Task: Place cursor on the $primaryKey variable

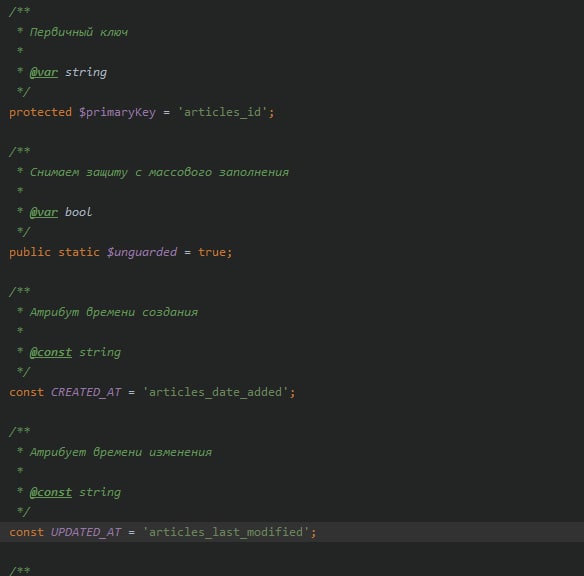Action: (117, 112)
